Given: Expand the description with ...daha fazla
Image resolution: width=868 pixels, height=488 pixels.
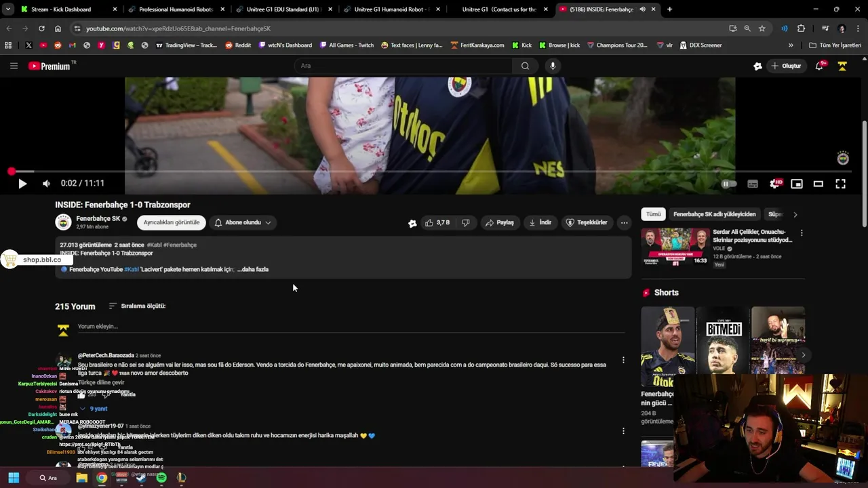Looking at the screenshot, I should coord(253,270).
